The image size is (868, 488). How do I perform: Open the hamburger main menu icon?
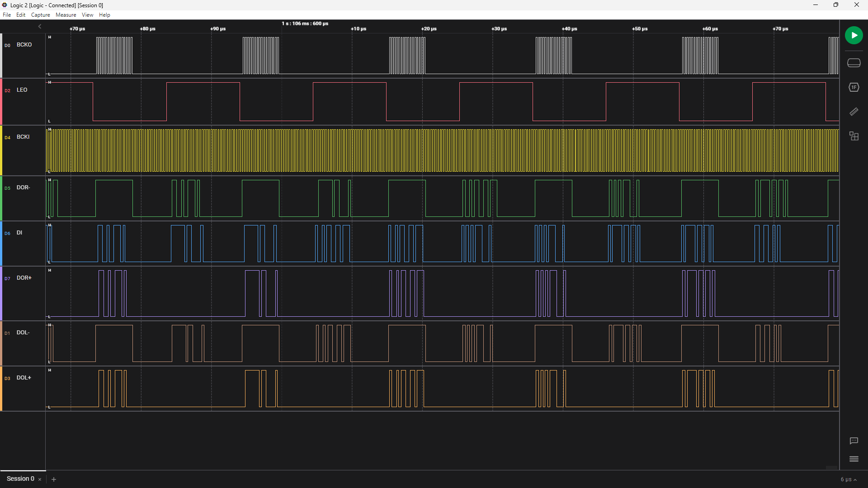pyautogui.click(x=854, y=459)
